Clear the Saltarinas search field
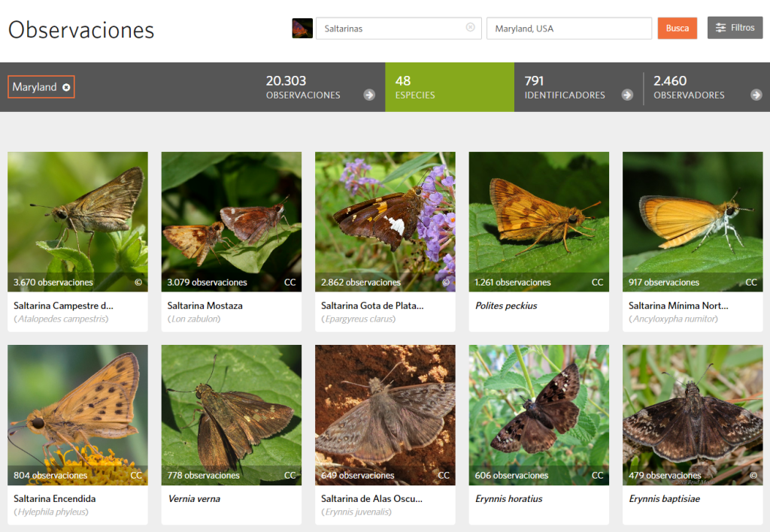 [471, 28]
